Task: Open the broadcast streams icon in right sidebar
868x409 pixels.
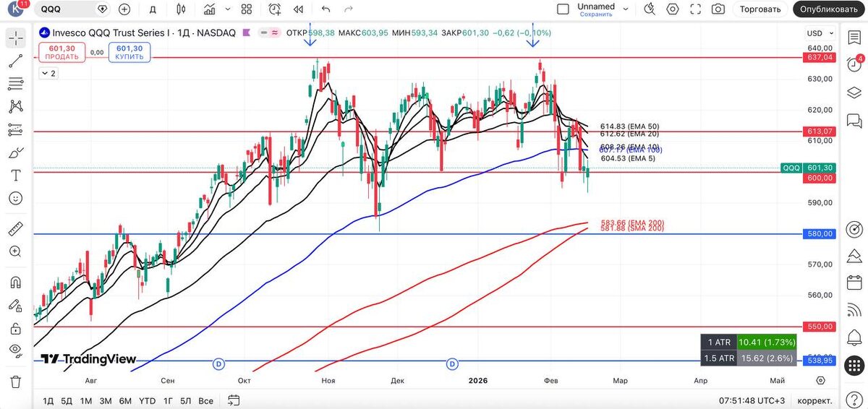Action: [x=854, y=311]
